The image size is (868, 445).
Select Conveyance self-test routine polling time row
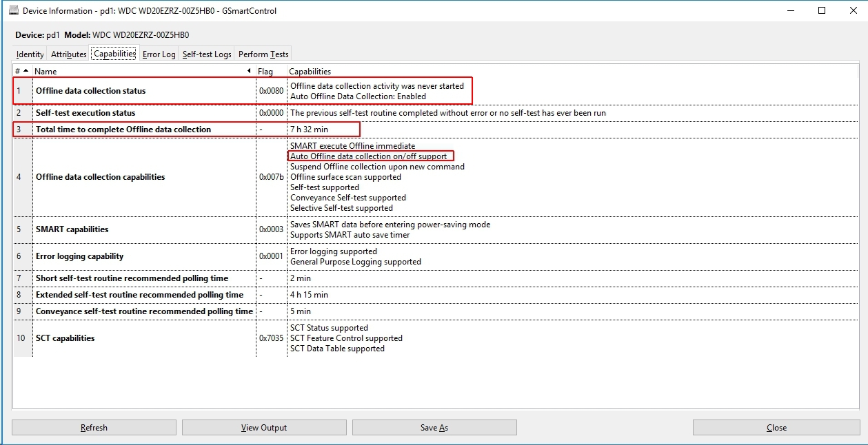(x=436, y=311)
